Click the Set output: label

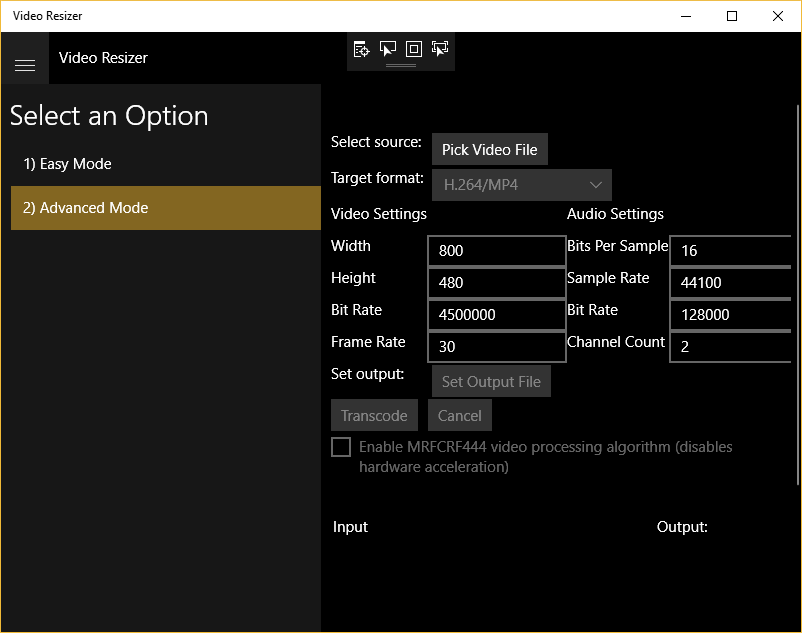(x=367, y=374)
